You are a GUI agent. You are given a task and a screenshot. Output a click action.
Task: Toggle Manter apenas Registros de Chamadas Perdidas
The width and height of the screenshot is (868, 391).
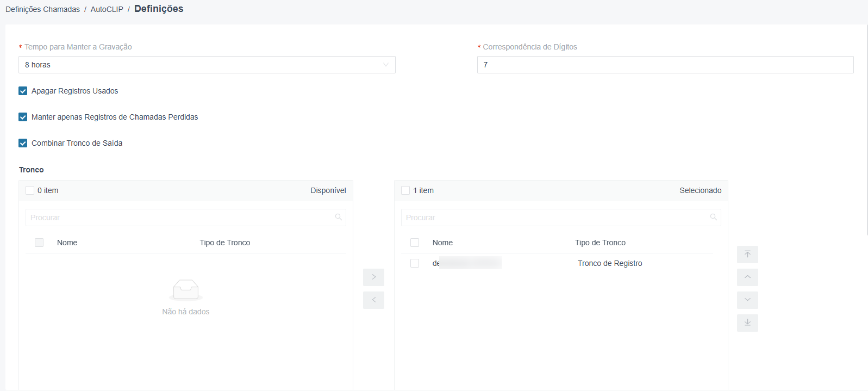(23, 117)
